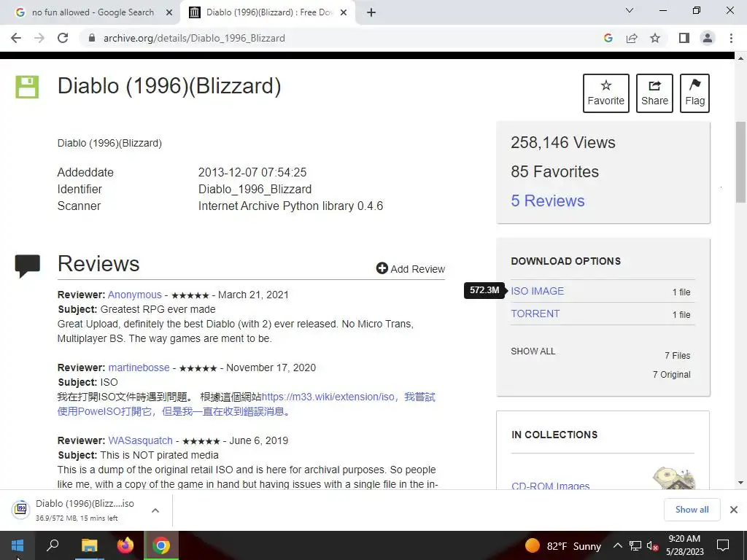Open WASasquatch reviewer profile
747x560 pixels.
tap(140, 440)
